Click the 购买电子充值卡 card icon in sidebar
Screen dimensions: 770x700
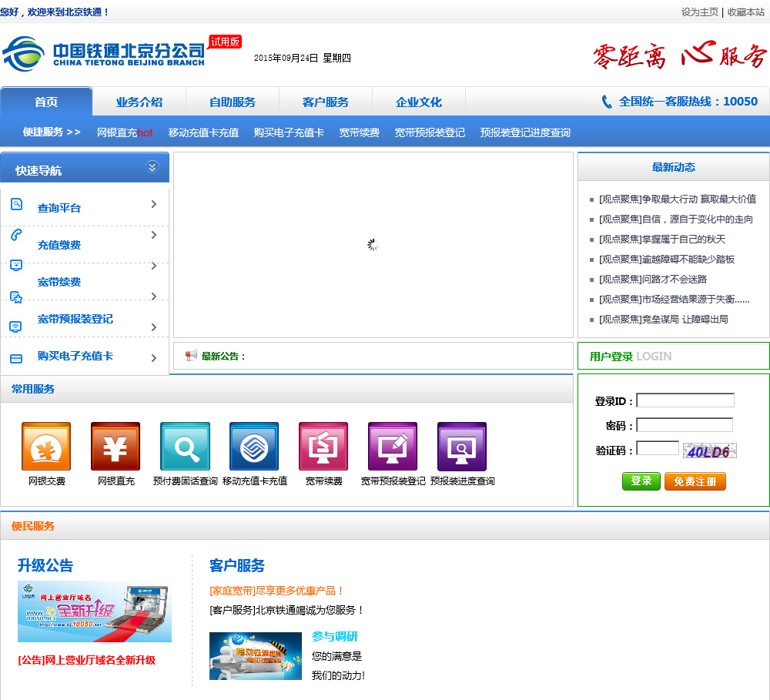16,359
